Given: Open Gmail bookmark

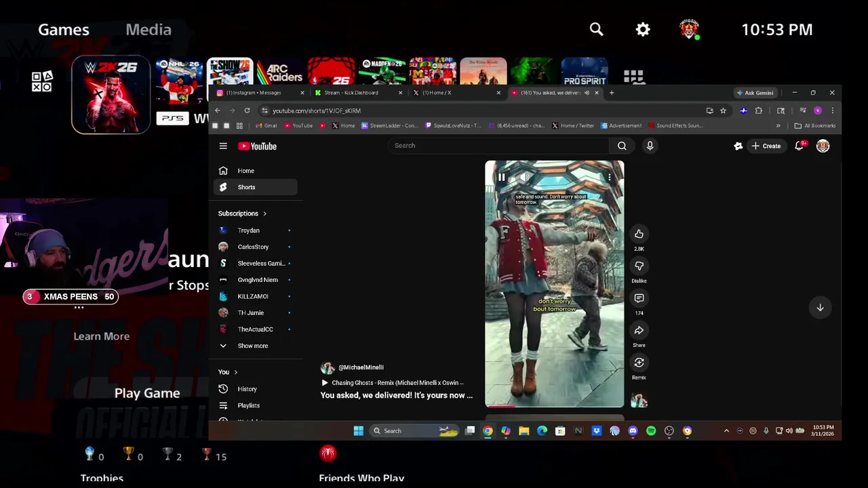Looking at the screenshot, I should tap(266, 125).
